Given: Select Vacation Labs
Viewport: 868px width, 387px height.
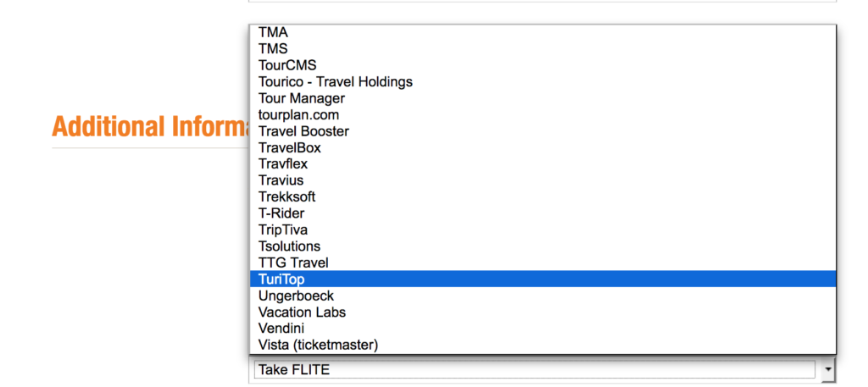Looking at the screenshot, I should point(302,312).
